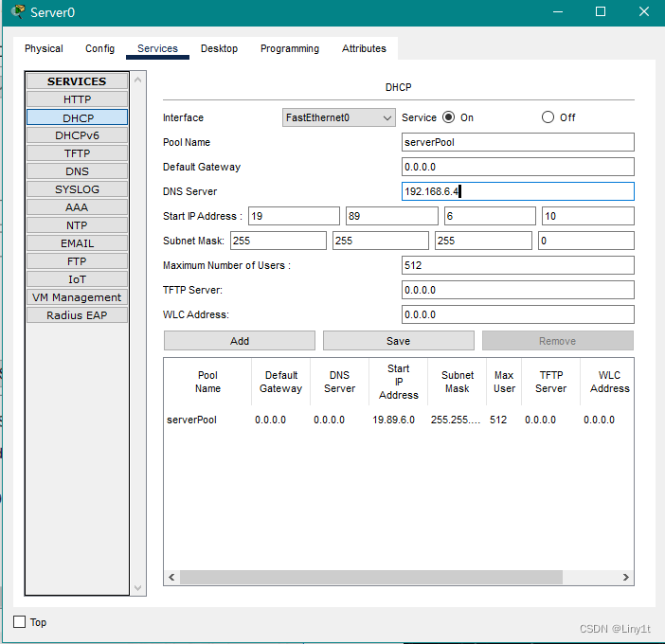The width and height of the screenshot is (665, 644).
Task: Click the TFTP Server field
Action: 518,290
